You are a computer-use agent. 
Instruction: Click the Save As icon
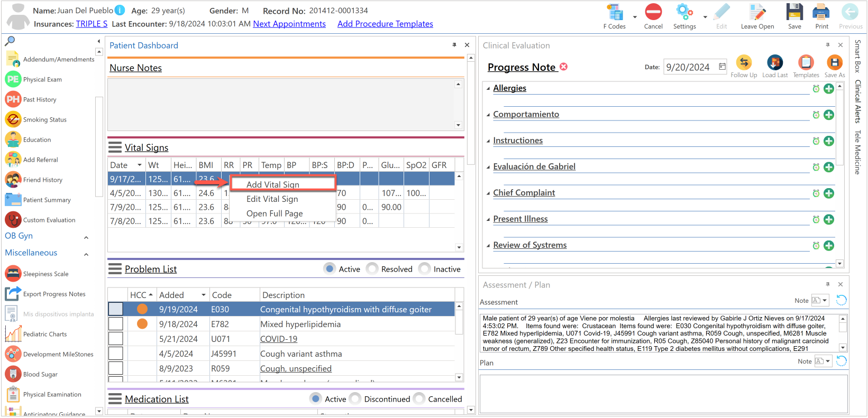coord(835,63)
